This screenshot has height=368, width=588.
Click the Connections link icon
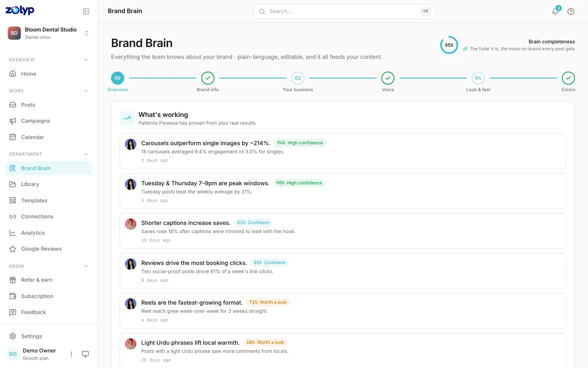13,217
